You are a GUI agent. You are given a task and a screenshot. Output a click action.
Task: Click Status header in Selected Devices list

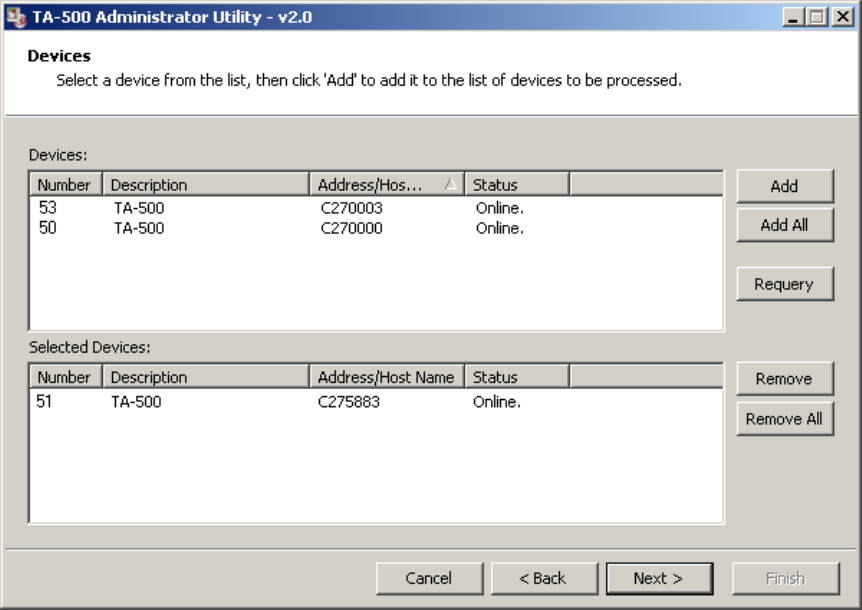click(517, 377)
